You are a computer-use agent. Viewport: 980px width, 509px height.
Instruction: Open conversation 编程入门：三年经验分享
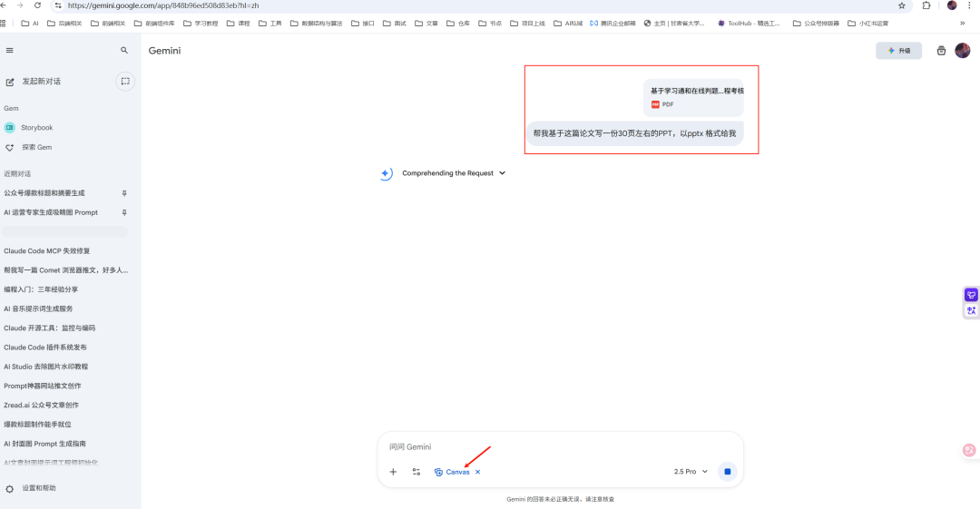click(x=41, y=289)
